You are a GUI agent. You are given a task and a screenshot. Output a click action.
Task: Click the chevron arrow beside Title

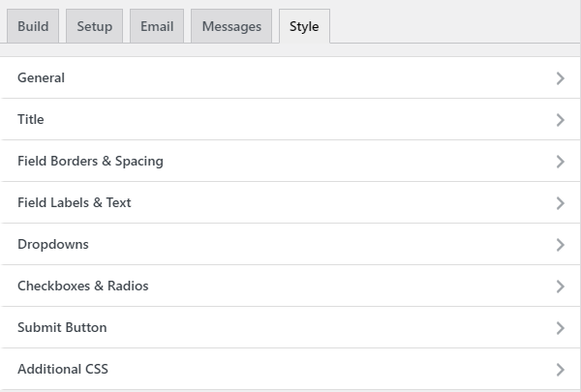(560, 120)
